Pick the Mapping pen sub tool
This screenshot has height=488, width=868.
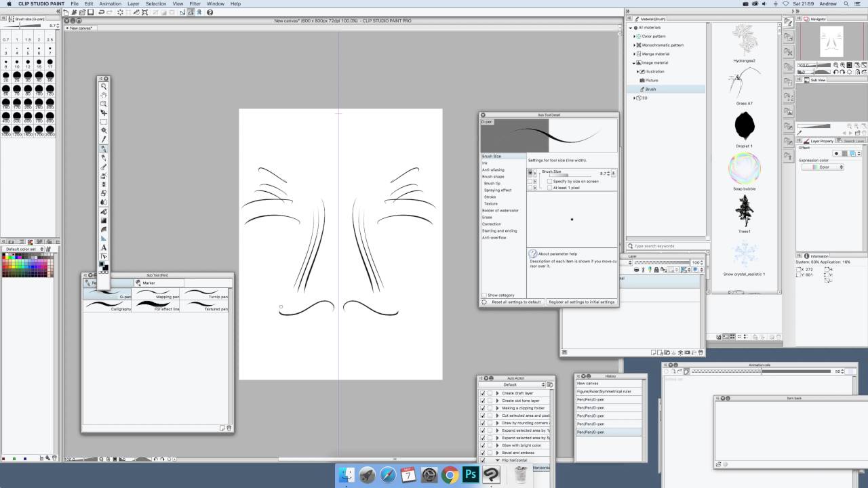click(156, 294)
